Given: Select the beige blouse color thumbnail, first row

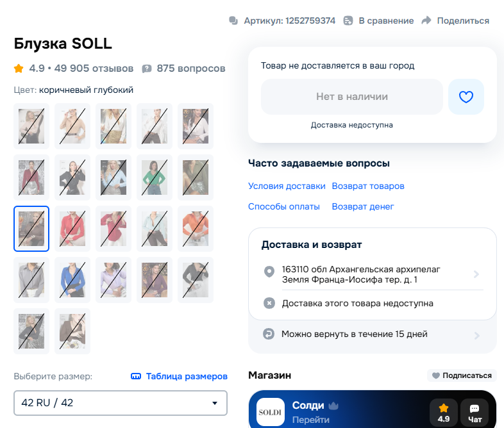Looking at the screenshot, I should point(72,126).
